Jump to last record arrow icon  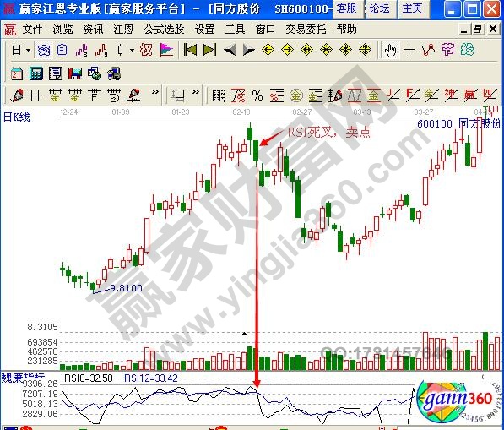coord(210,50)
